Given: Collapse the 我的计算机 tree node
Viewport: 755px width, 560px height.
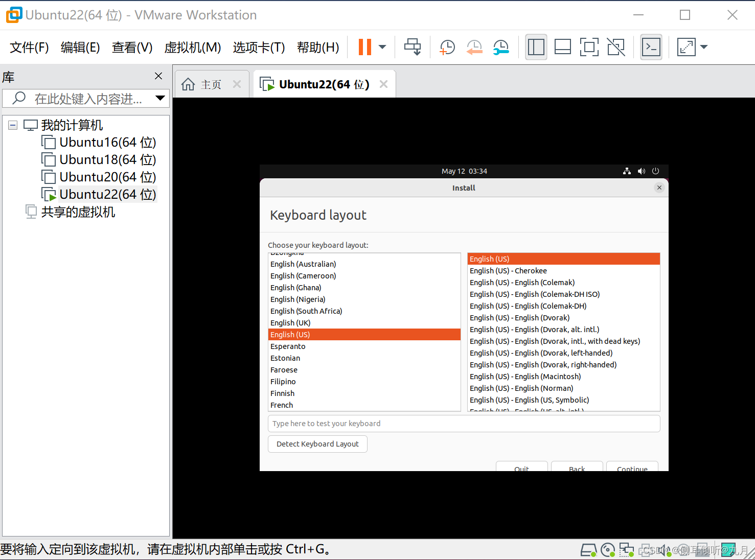Looking at the screenshot, I should [x=13, y=125].
